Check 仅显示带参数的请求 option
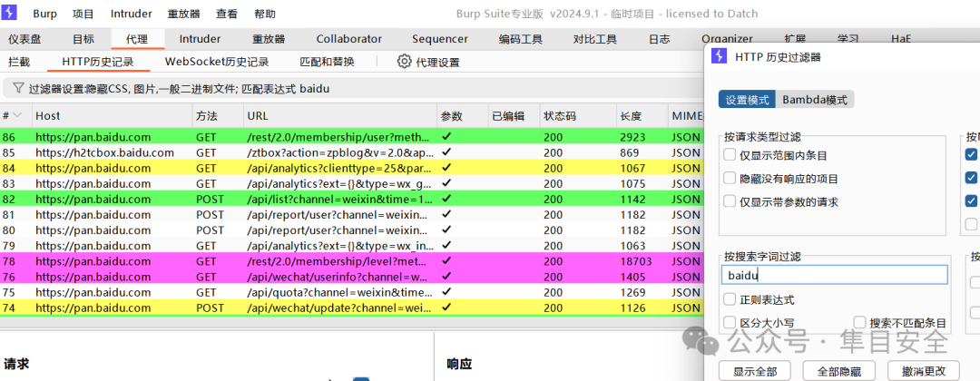 tap(730, 201)
